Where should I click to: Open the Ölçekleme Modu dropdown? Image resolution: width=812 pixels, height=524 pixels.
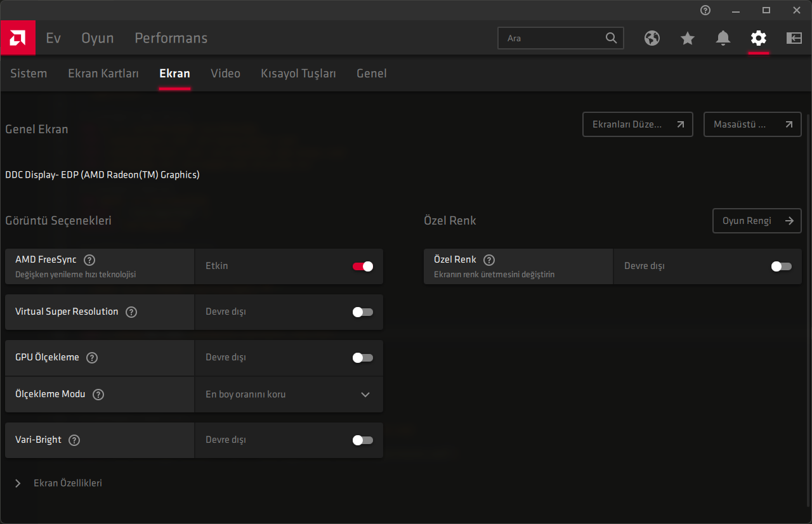point(365,394)
